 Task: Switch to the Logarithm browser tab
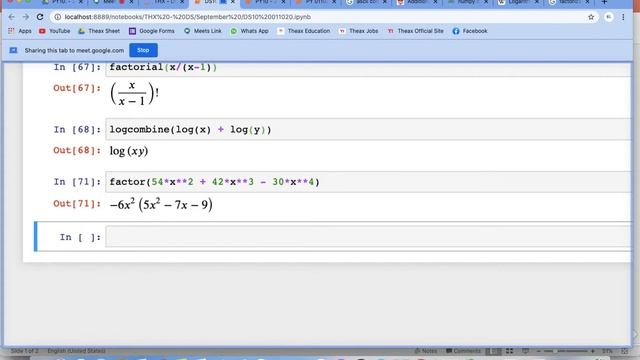click(x=518, y=2)
